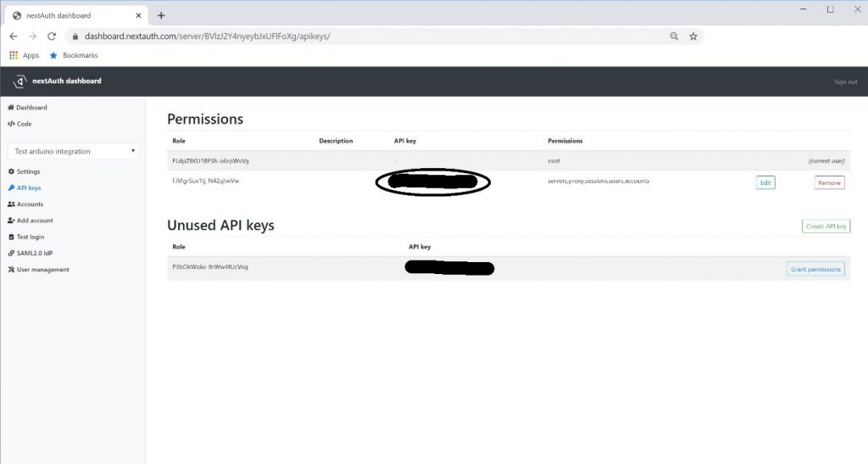
Task: Bookmark this page with the star icon
Action: click(x=693, y=36)
